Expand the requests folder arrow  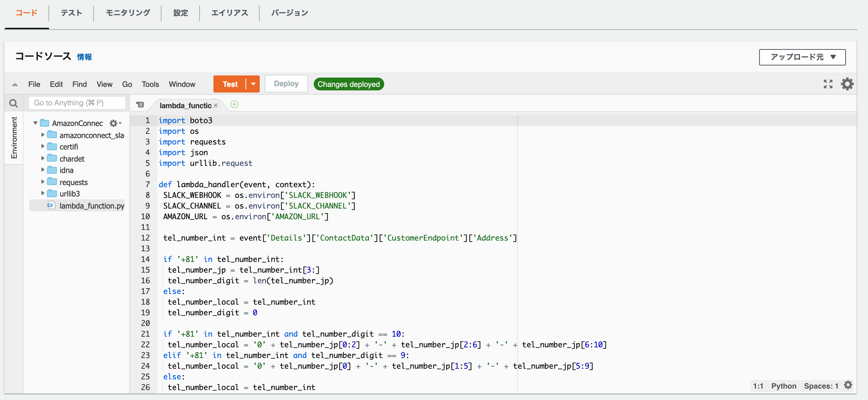43,181
